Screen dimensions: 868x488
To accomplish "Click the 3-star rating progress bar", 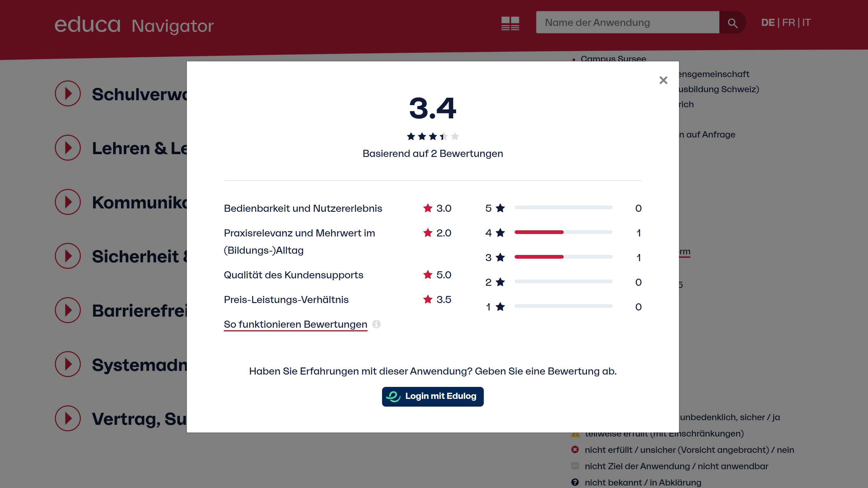I will tap(563, 257).
